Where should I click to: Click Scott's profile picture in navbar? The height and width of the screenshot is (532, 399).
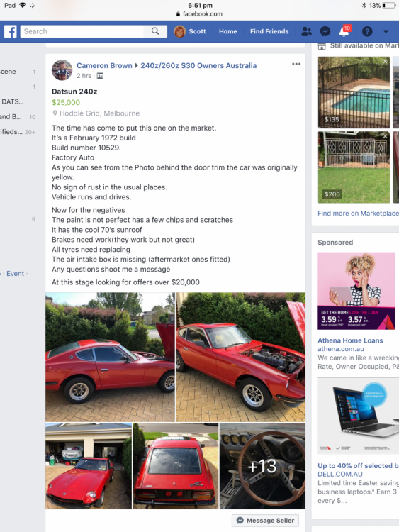tap(180, 31)
